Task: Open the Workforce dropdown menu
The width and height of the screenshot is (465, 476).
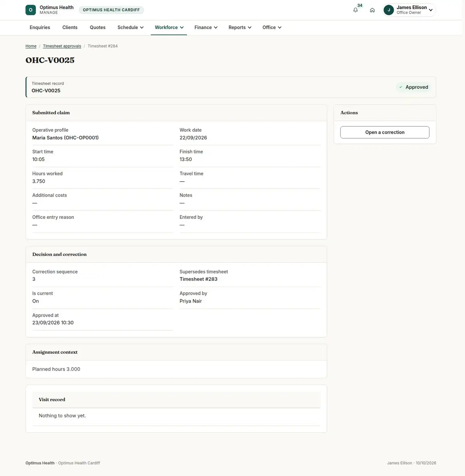Action: [x=169, y=27]
